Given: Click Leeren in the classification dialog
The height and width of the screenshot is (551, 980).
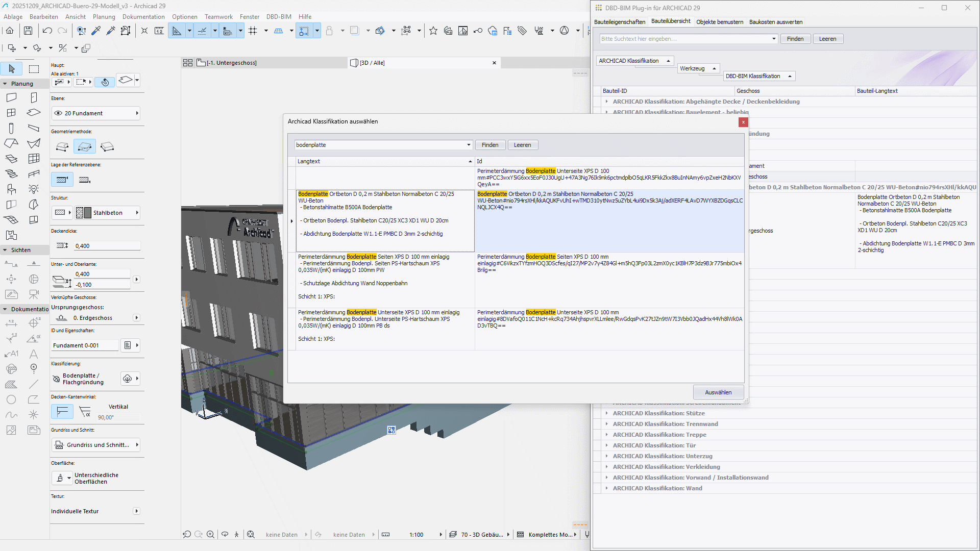Looking at the screenshot, I should 522,145.
